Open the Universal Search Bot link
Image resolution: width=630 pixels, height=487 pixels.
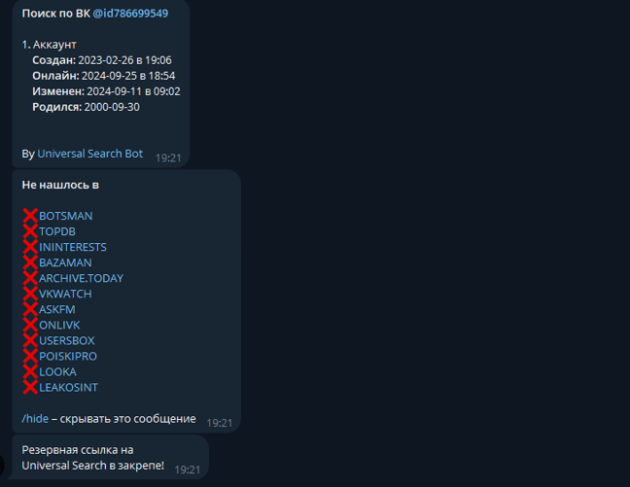tap(90, 154)
